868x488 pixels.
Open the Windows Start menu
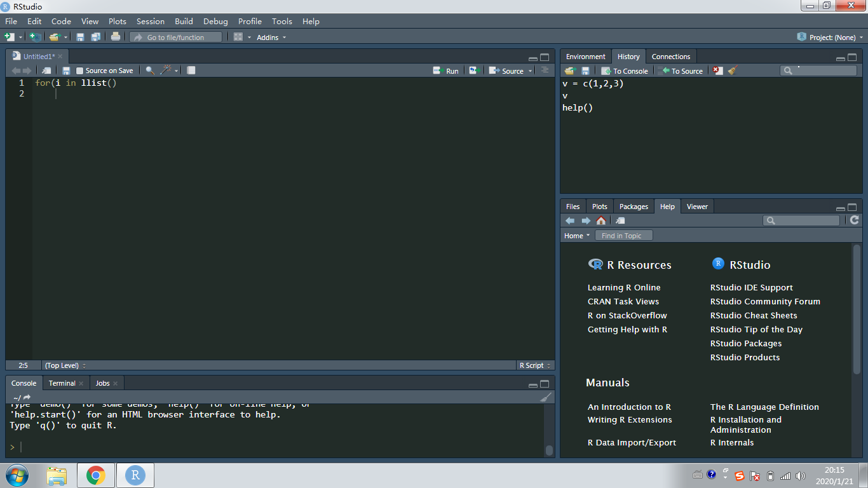click(x=17, y=475)
